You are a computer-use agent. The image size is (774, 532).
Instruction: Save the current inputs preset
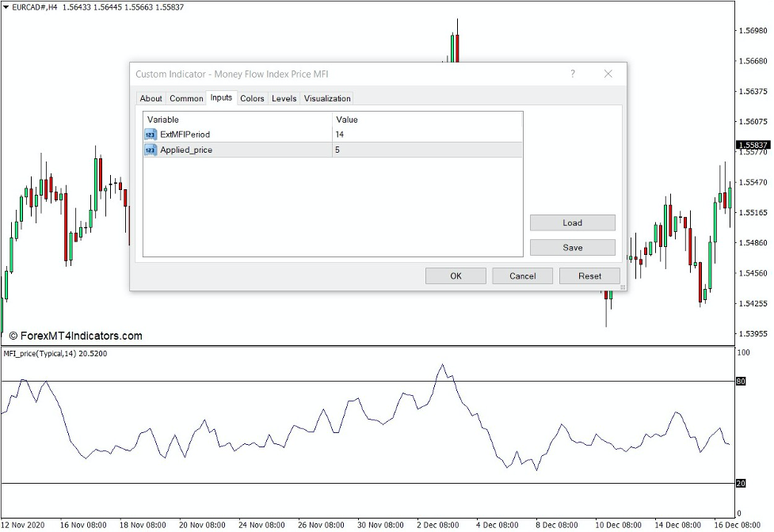572,247
